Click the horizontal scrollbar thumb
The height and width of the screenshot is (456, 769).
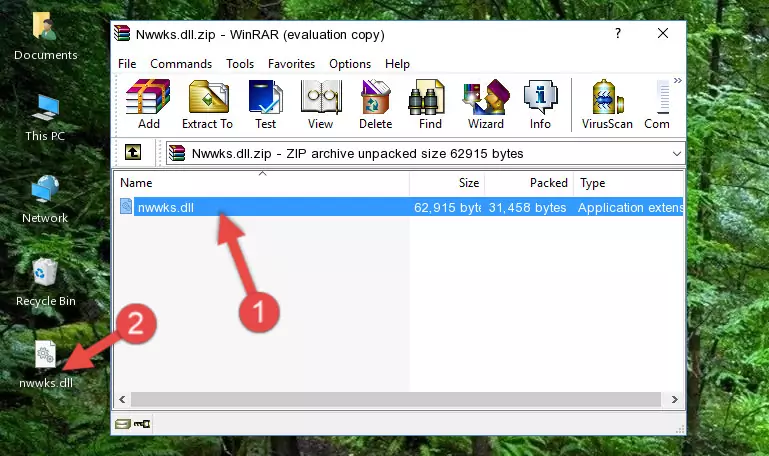click(x=395, y=399)
